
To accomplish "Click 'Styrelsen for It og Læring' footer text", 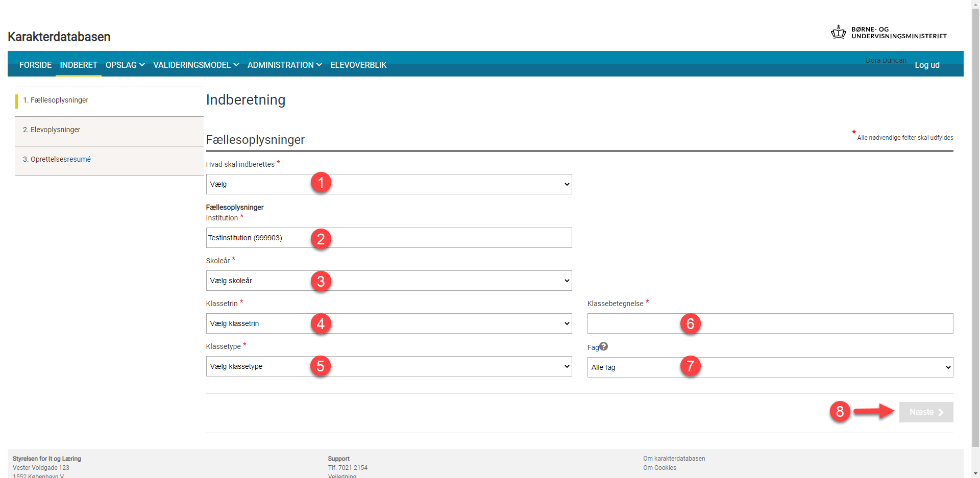I will point(47,459).
